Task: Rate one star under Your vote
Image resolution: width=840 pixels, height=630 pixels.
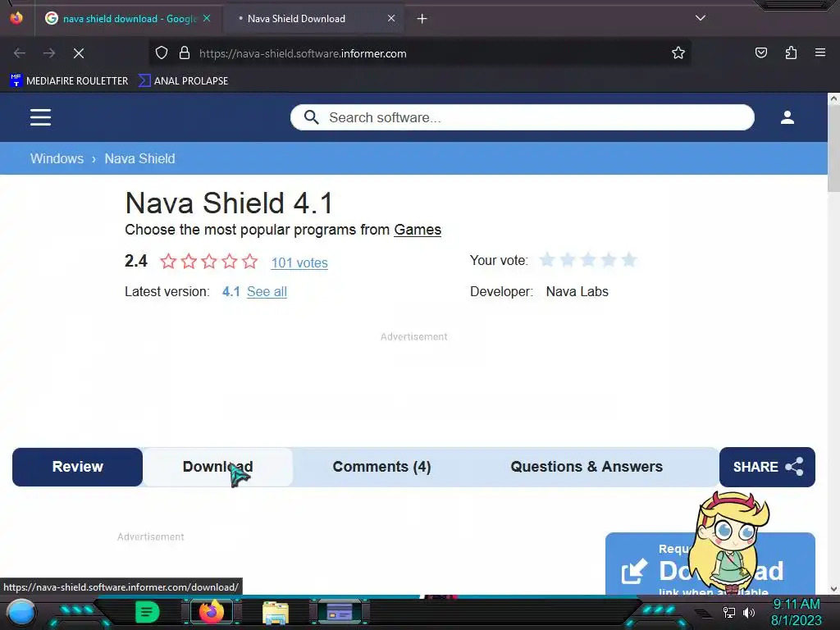Action: 547,260
